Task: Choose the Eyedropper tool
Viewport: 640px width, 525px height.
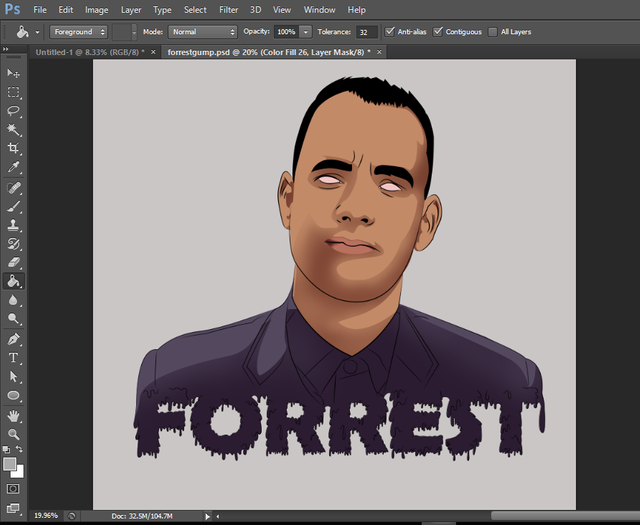Action: 14,168
